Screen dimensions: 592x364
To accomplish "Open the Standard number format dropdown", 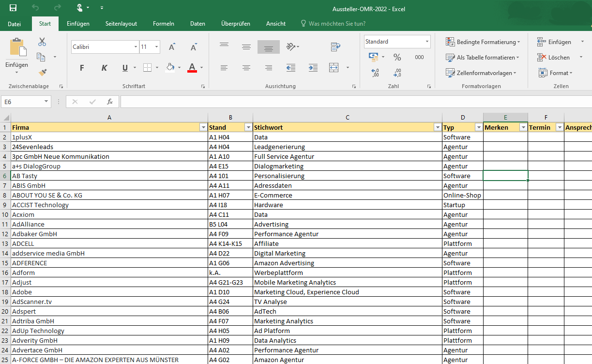I will (427, 42).
